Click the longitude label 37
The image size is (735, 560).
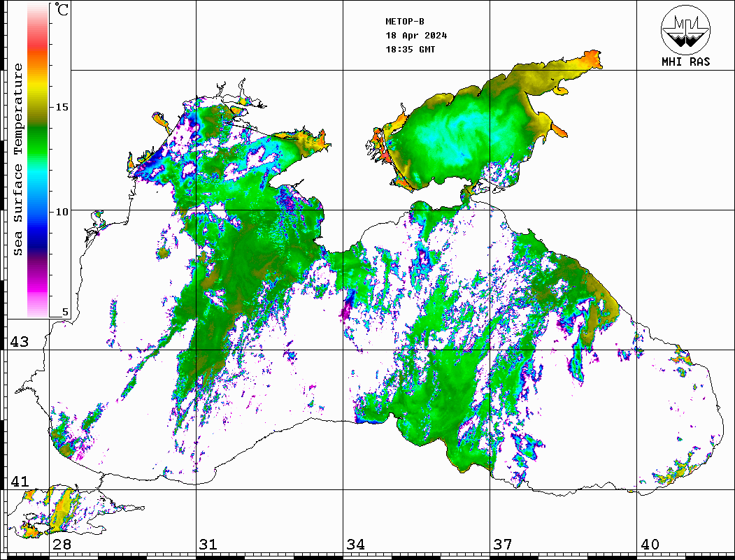click(x=503, y=544)
